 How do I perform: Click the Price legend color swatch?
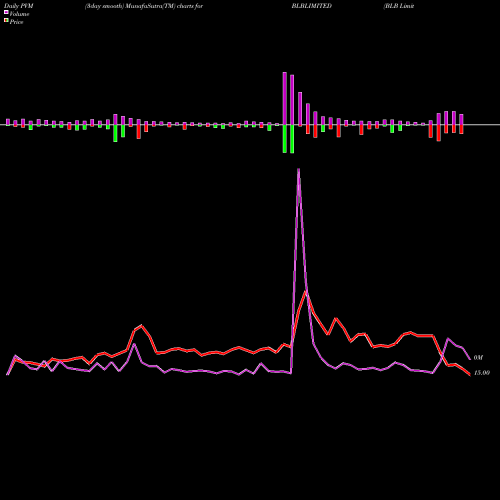[6, 20]
